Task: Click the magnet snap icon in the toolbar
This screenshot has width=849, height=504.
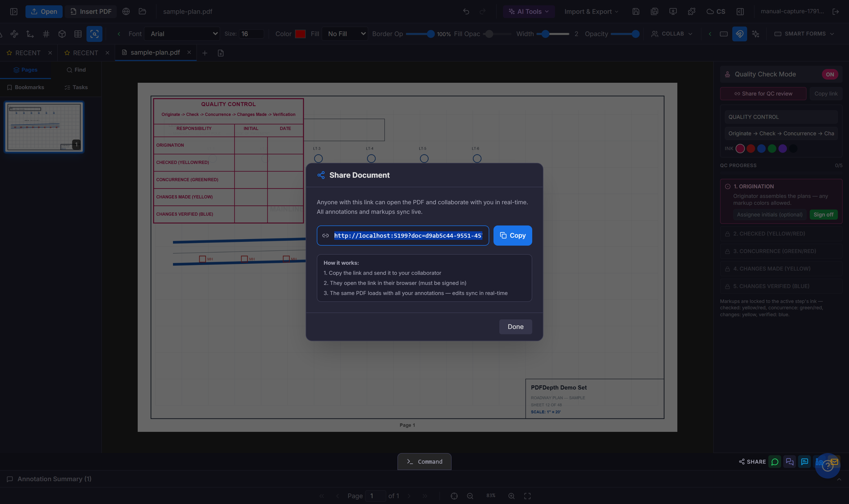Action: tap(739, 34)
